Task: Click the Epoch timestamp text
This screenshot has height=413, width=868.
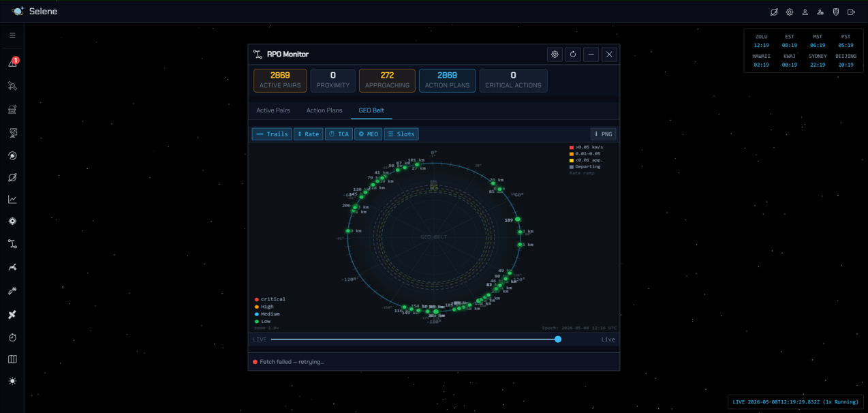Action: click(579, 328)
